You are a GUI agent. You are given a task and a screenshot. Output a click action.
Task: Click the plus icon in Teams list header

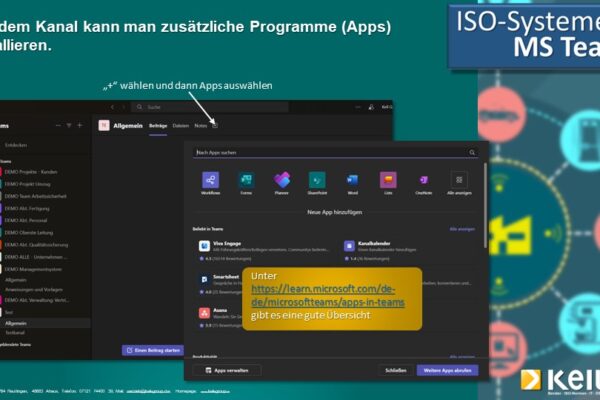pos(80,125)
